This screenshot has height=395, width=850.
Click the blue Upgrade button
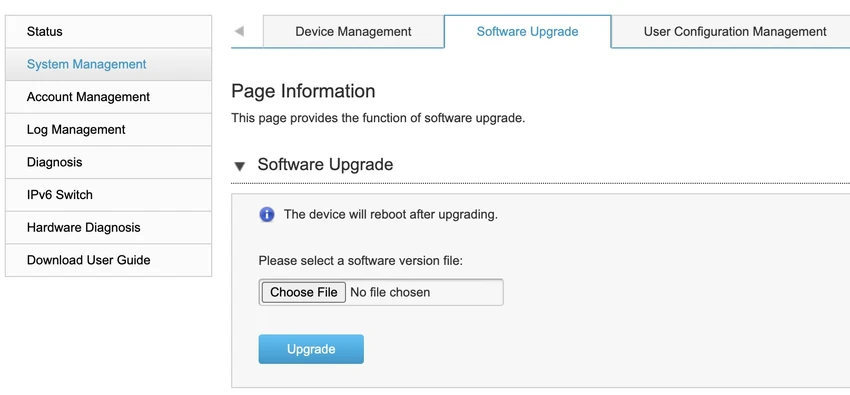pos(311,349)
